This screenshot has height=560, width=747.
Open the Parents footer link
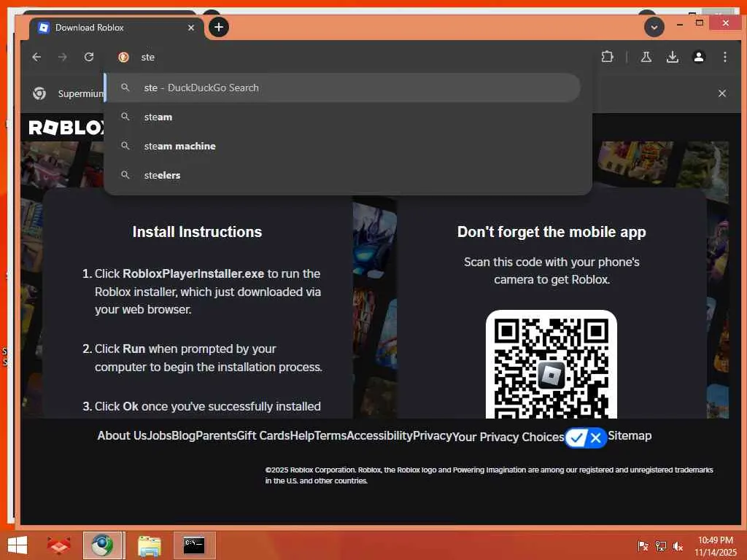point(216,436)
